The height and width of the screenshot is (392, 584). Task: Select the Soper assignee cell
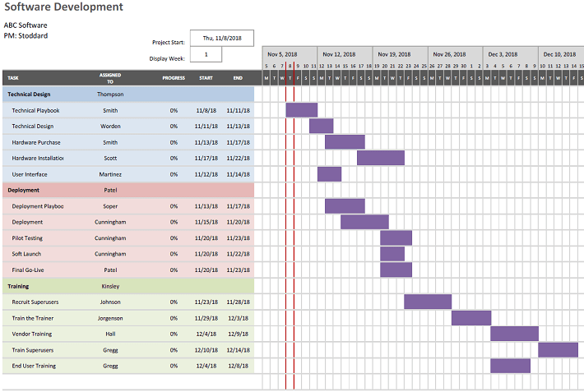[x=110, y=206]
